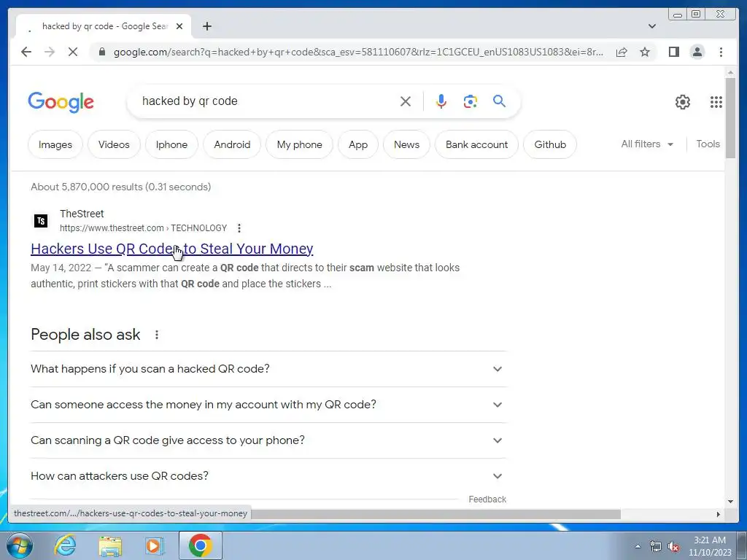Open a new tab with plus button
Screen dimensions: 747x560
pos(206,26)
